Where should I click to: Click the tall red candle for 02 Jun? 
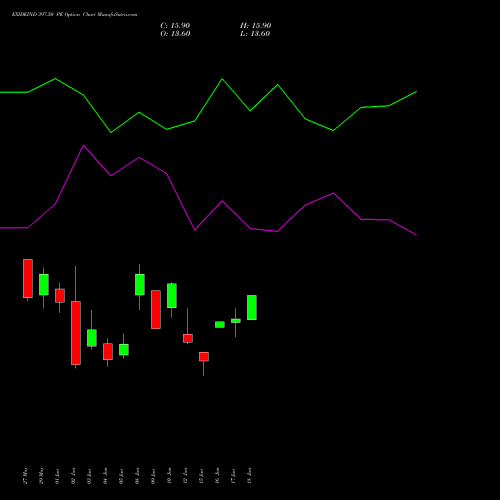[76, 333]
